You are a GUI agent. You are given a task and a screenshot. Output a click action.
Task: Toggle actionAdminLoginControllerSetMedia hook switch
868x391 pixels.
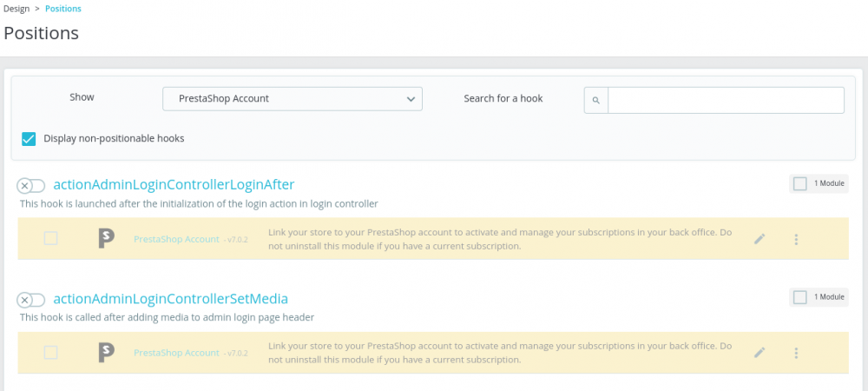[31, 300]
